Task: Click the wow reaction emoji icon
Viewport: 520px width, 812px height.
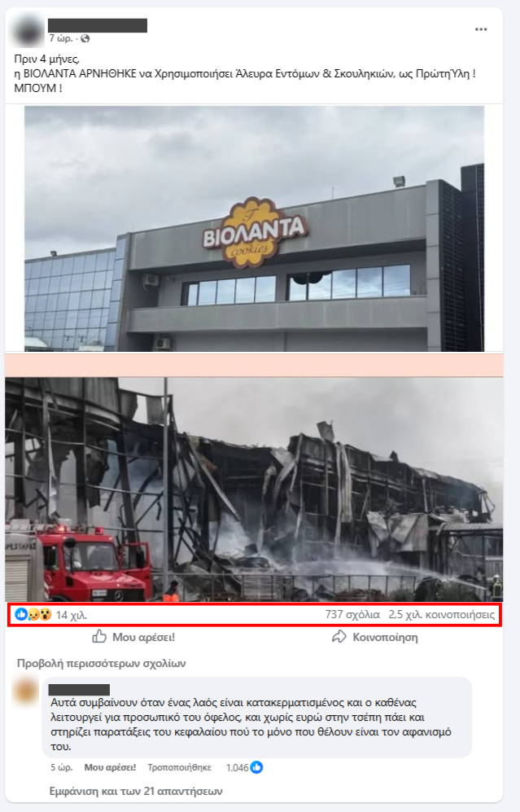Action: pos(46,615)
